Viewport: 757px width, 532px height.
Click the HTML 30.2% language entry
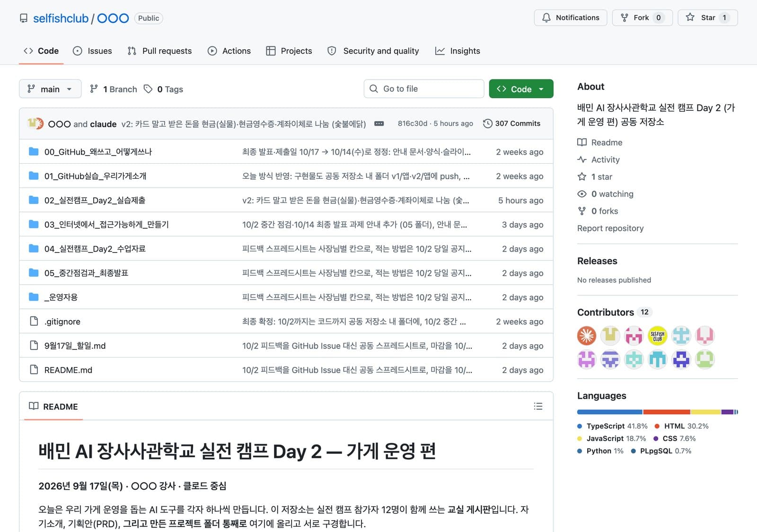[682, 426]
